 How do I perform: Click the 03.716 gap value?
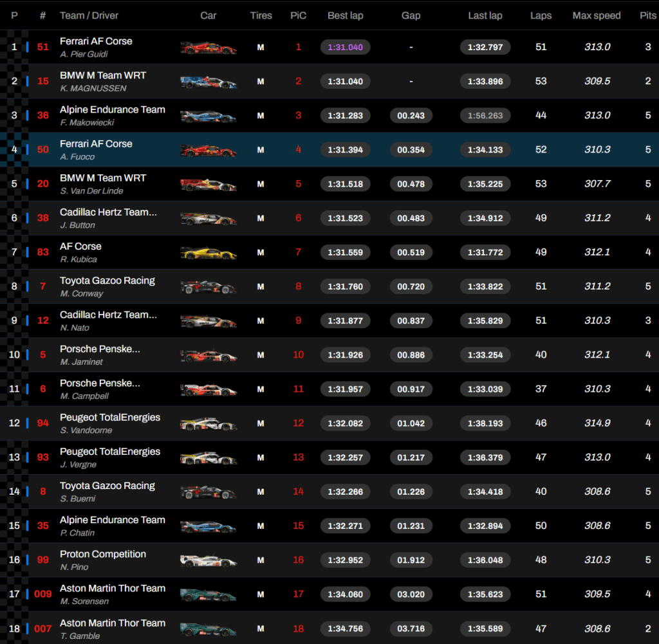pyautogui.click(x=411, y=629)
